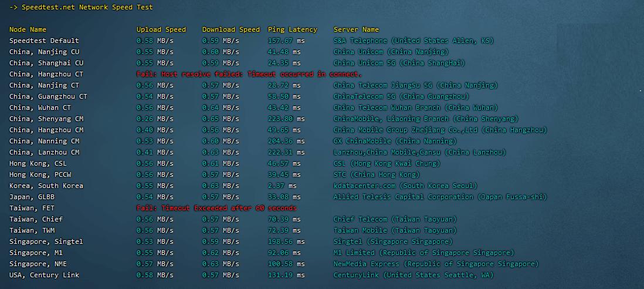Click the '0.61 MB/s' download speed value
The width and height of the screenshot is (644, 289).
221,163
